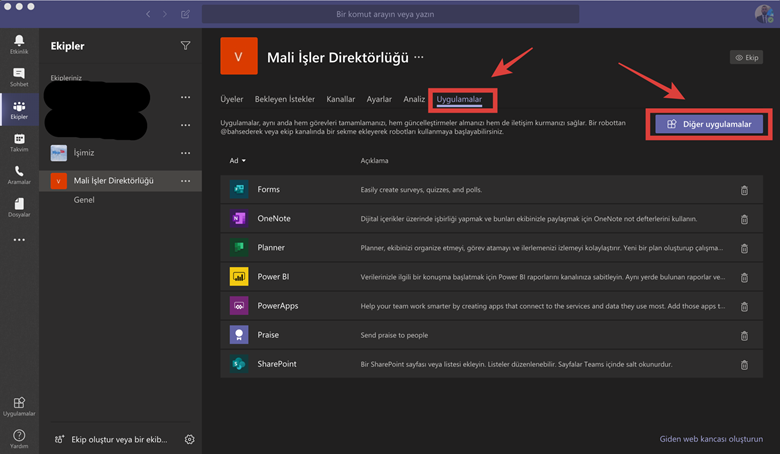
Task: Open the Aramalar calls icon
Action: pyautogui.click(x=19, y=175)
